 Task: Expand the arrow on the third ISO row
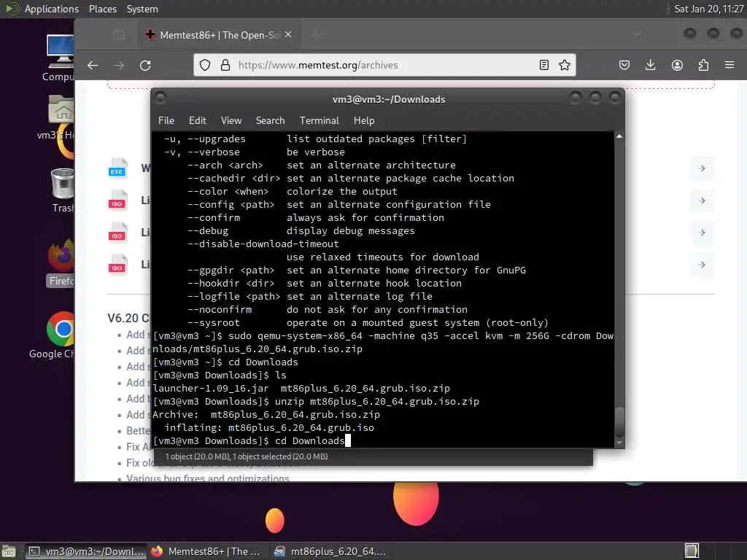click(702, 265)
